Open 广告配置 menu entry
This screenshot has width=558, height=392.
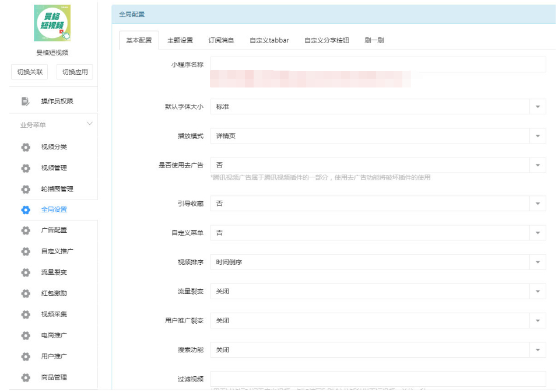(54, 230)
